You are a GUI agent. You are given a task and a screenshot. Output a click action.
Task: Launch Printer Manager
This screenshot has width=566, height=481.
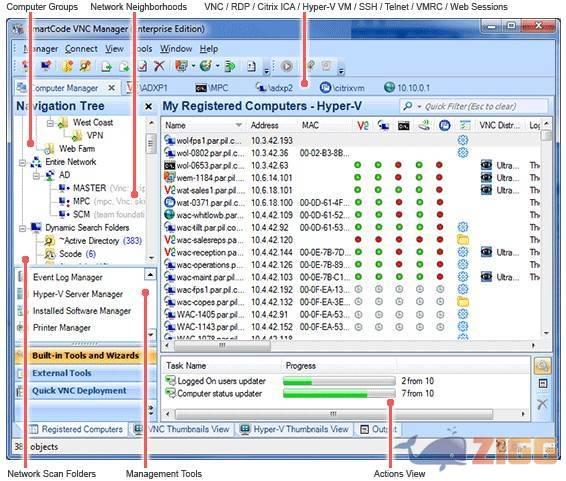coord(62,328)
